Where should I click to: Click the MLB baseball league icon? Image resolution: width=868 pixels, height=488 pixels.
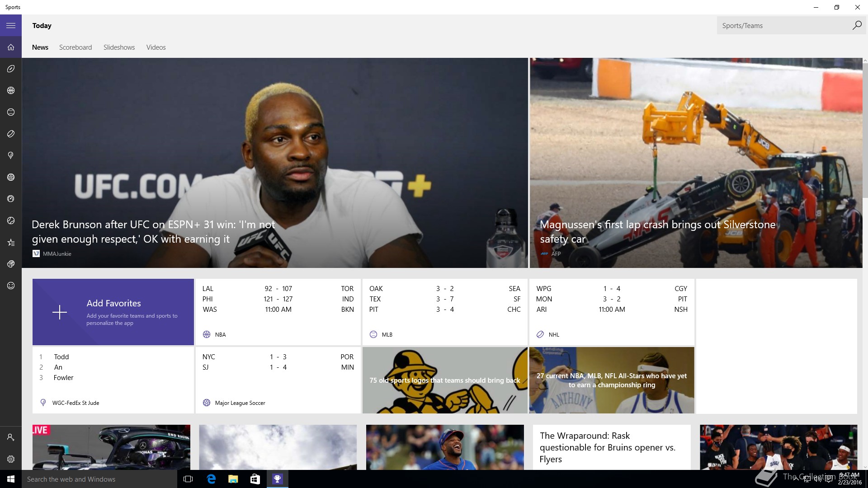point(373,334)
